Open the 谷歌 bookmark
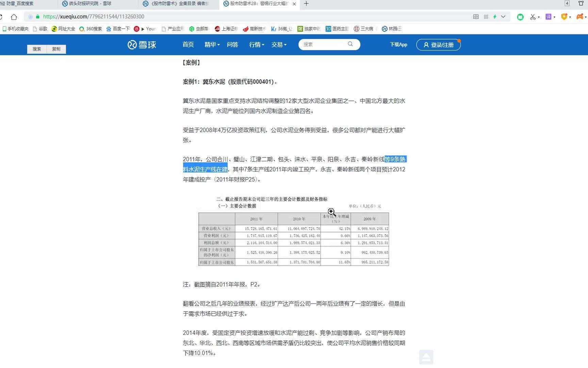The image size is (588, 368). point(40,29)
